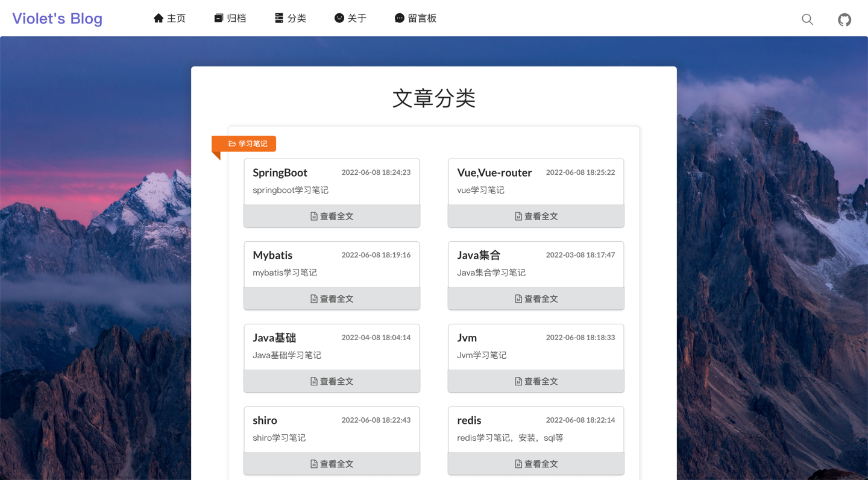Image resolution: width=868 pixels, height=480 pixels.
Task: Click the Jvm article title
Action: pos(467,338)
